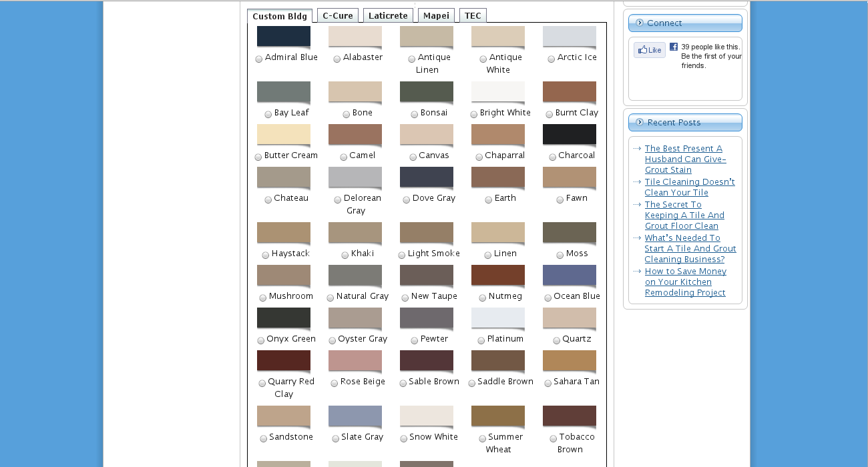Choose the Nutmeg grout color option
Viewport: 868px width, 467px height.
[x=483, y=298]
